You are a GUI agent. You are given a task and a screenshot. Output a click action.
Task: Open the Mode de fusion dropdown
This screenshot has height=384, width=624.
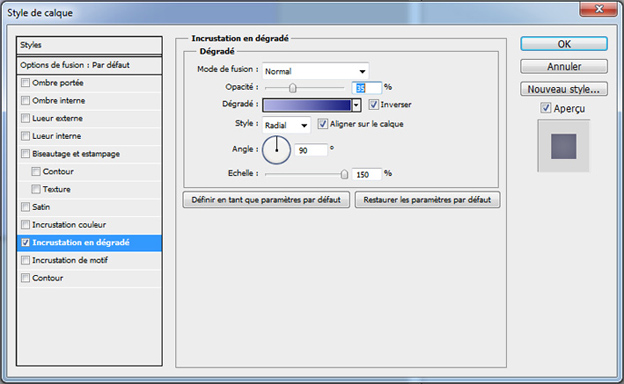316,71
